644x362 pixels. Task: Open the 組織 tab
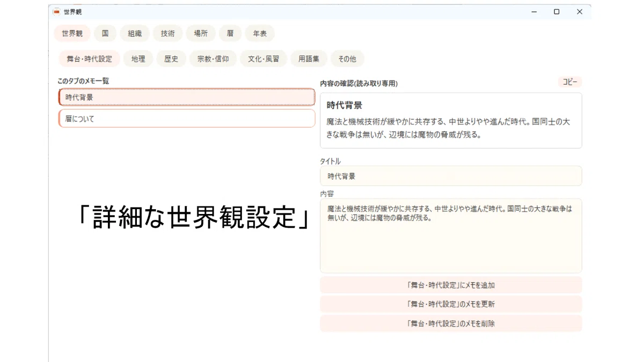tap(135, 33)
